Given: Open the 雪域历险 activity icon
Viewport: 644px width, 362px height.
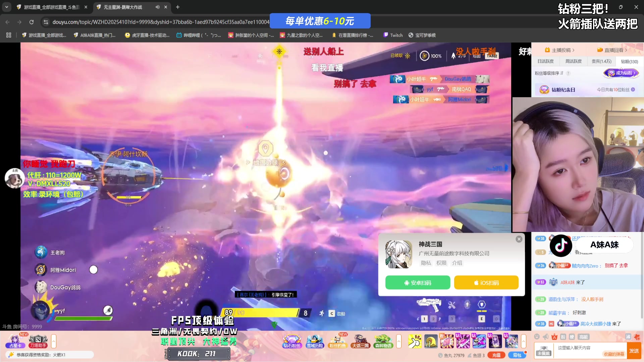Looking at the screenshot, I should point(315,341).
